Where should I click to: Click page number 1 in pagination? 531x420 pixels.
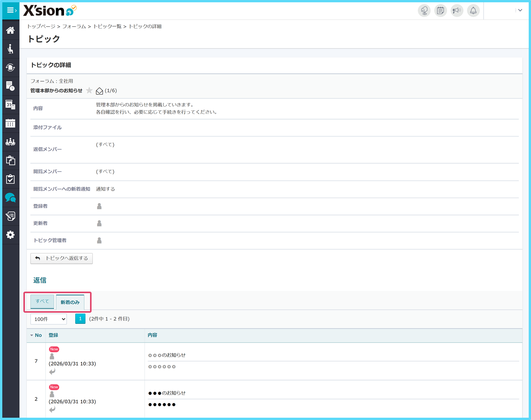click(x=80, y=319)
